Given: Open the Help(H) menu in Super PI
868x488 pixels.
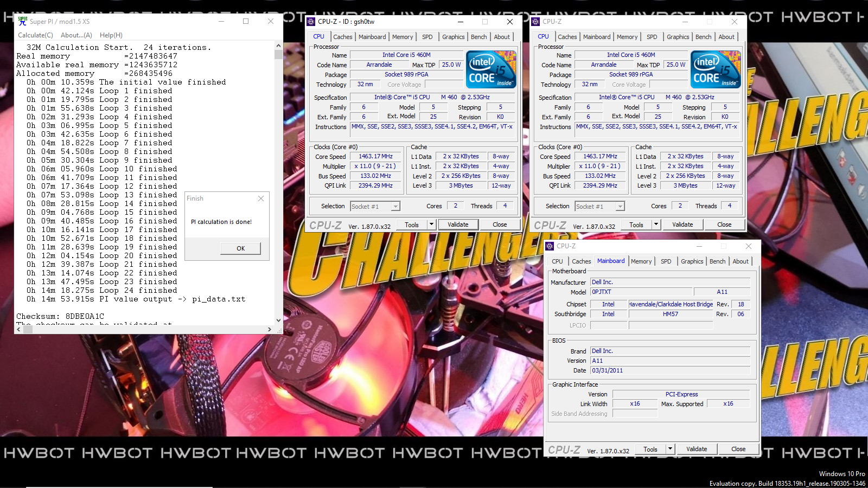Looking at the screenshot, I should coord(111,35).
